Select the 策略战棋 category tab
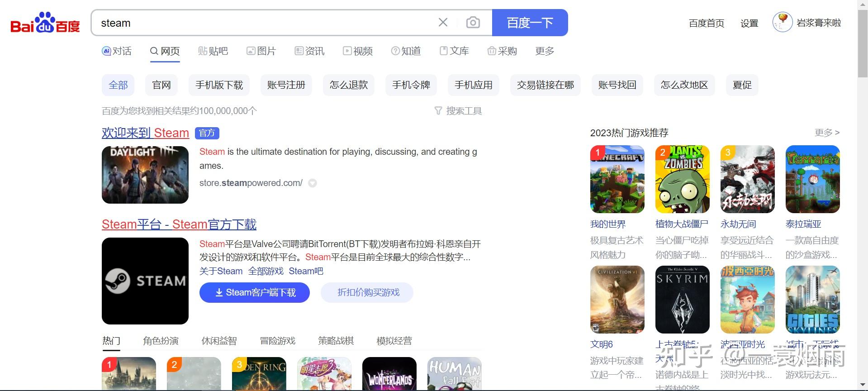Viewport: 868px width, 391px height. point(336,341)
